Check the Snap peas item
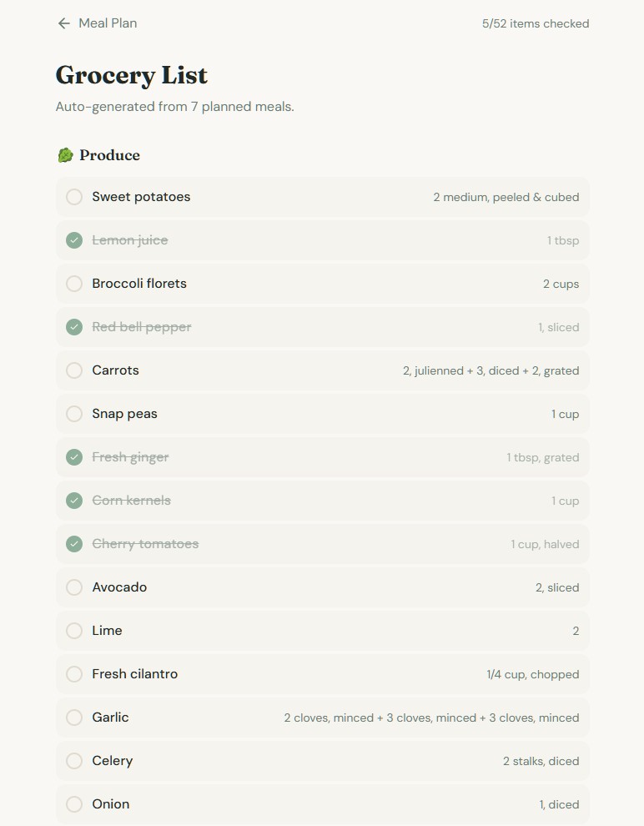The height and width of the screenshot is (826, 644). (74, 414)
